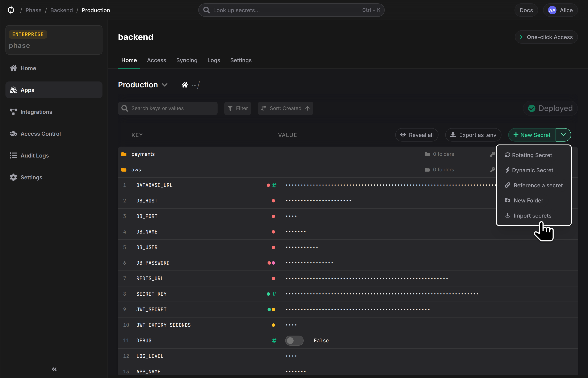Go to sidebar Home
This screenshot has width=588, height=378.
[x=54, y=68]
